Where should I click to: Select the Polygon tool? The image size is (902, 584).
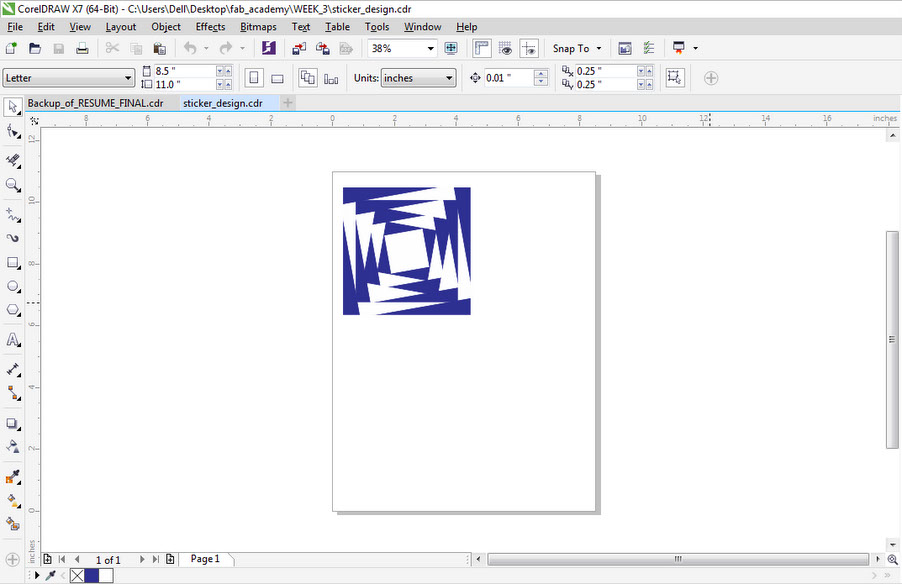13,310
